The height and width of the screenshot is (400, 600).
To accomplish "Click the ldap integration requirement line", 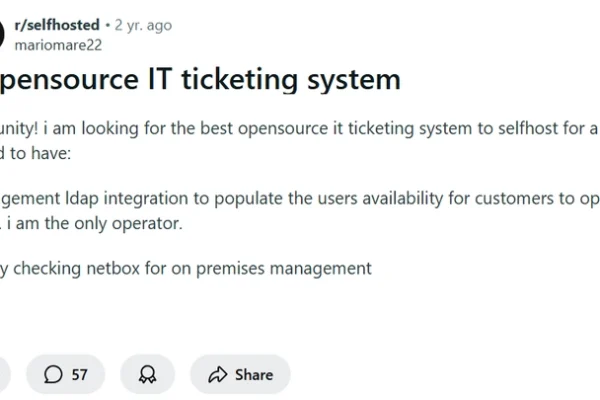I will (x=300, y=199).
